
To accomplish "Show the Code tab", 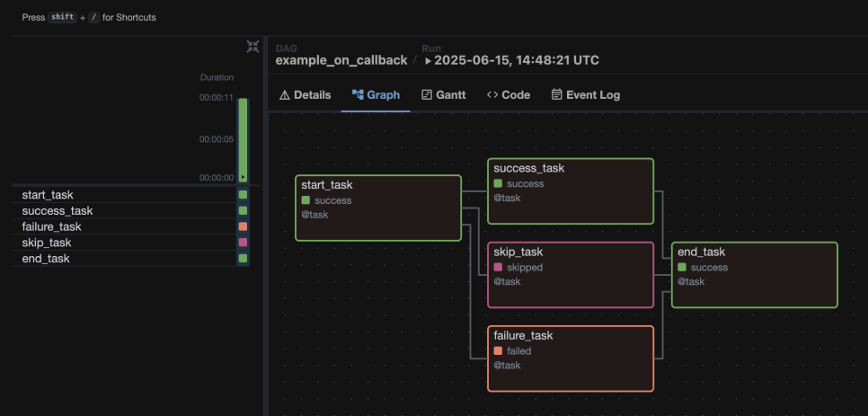I will [509, 94].
